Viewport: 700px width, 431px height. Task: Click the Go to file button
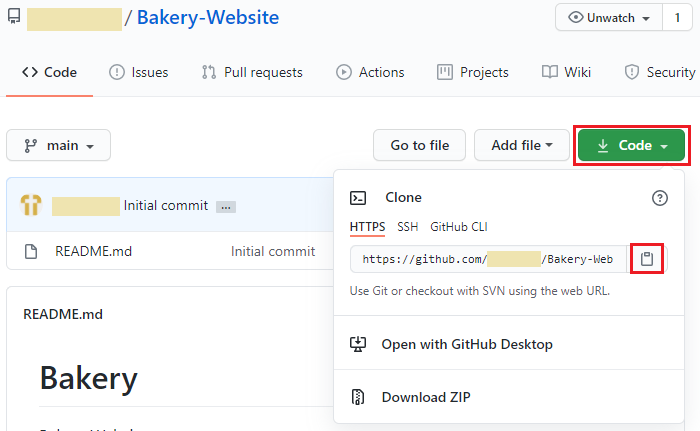click(420, 145)
